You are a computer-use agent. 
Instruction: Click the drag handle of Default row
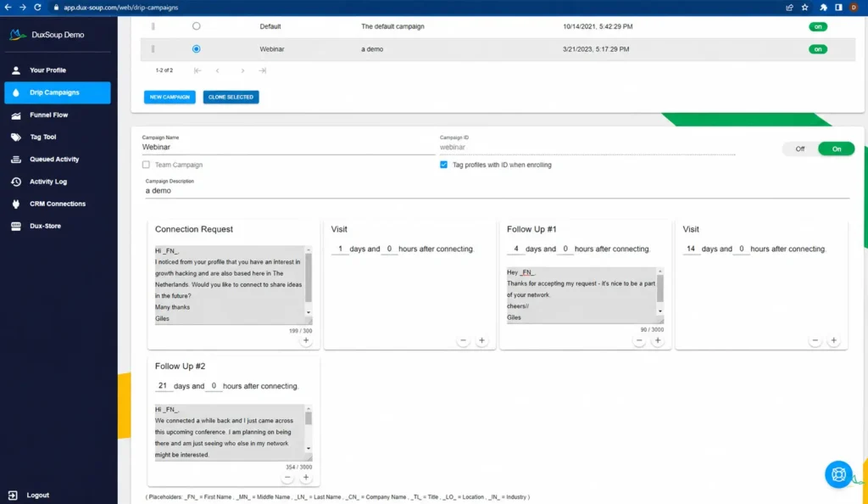(x=153, y=26)
